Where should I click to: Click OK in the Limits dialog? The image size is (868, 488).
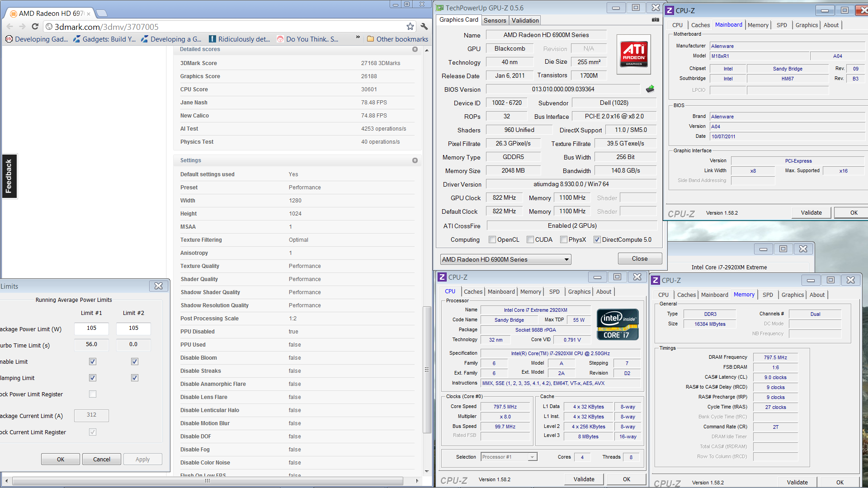point(61,459)
